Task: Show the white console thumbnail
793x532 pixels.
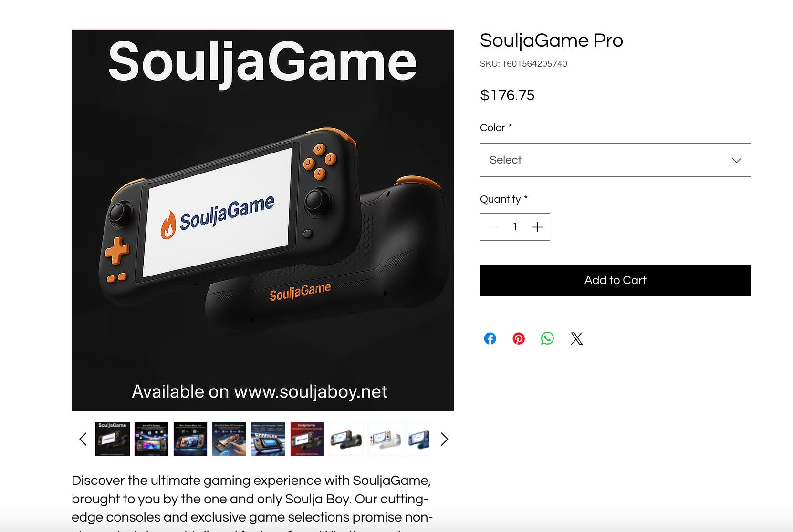Action: (x=385, y=439)
